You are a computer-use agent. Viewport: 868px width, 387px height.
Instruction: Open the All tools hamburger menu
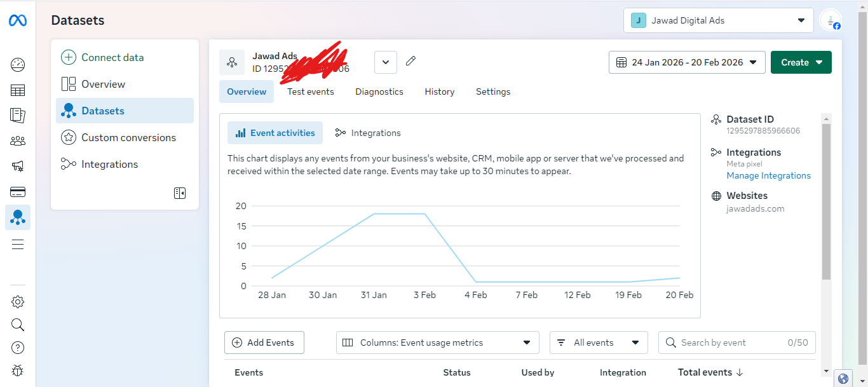coord(18,245)
